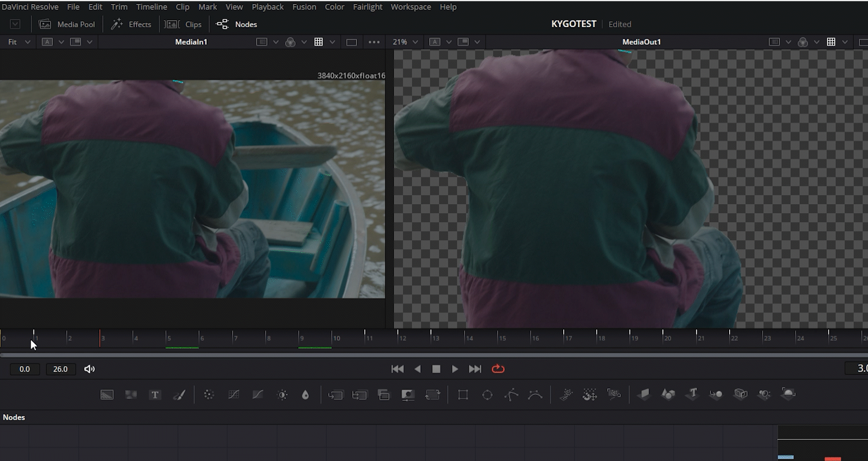
Task: Click the Effects button
Action: tap(131, 24)
